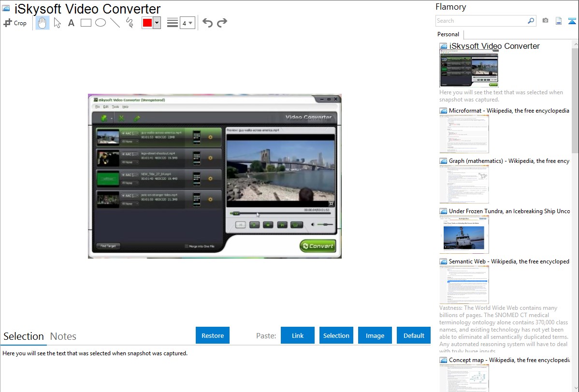The image size is (579, 392).
Task: Open the AAC audio dropdown on the lego-street-shootout.mp4 row
Action: [x=130, y=154]
